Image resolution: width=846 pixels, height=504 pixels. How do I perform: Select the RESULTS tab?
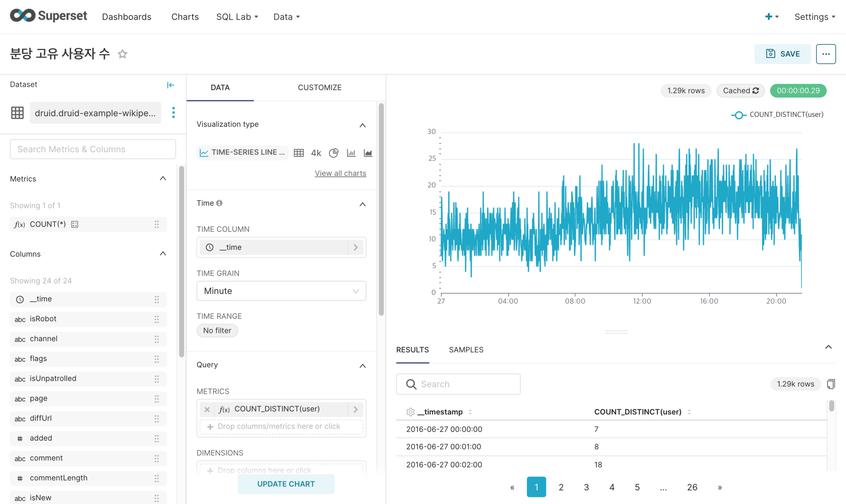pos(412,350)
